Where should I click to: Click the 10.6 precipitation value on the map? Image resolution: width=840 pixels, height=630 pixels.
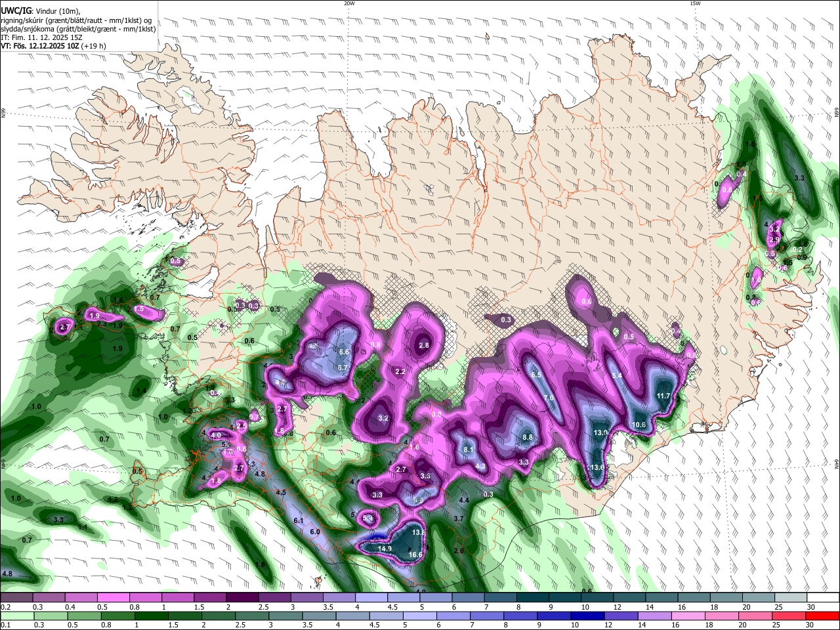(639, 425)
